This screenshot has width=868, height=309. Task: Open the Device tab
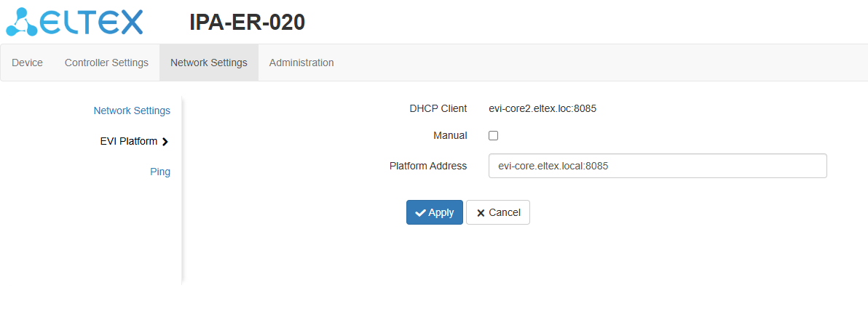point(27,63)
